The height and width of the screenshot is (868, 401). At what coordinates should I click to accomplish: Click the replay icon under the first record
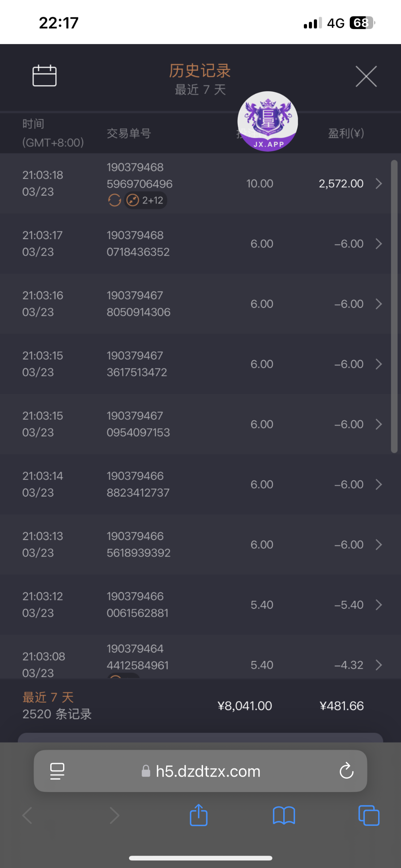pos(115,200)
